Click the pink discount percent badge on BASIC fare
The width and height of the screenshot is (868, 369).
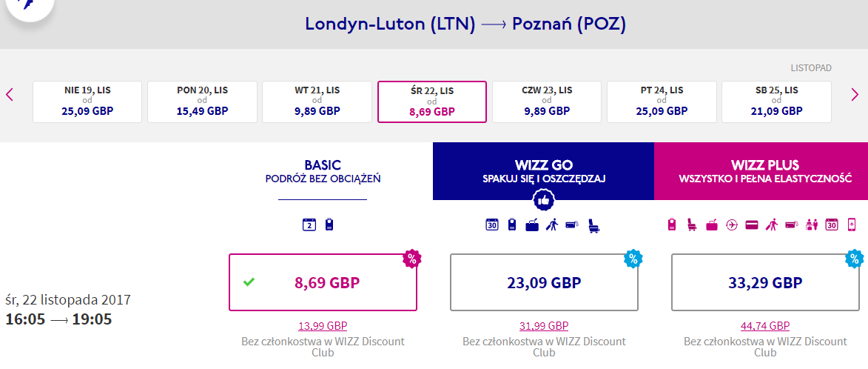coord(411,258)
